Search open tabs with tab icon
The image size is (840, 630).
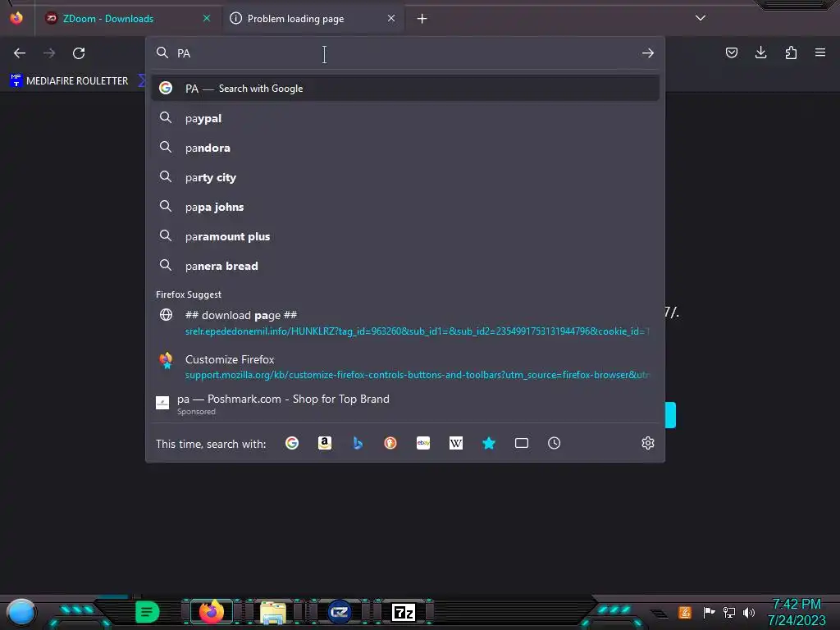point(521,443)
